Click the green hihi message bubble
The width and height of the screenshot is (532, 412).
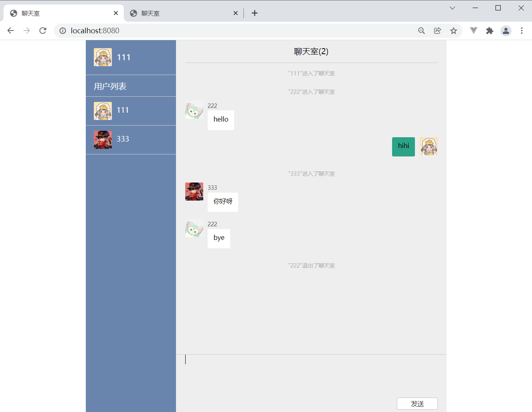[x=403, y=146]
